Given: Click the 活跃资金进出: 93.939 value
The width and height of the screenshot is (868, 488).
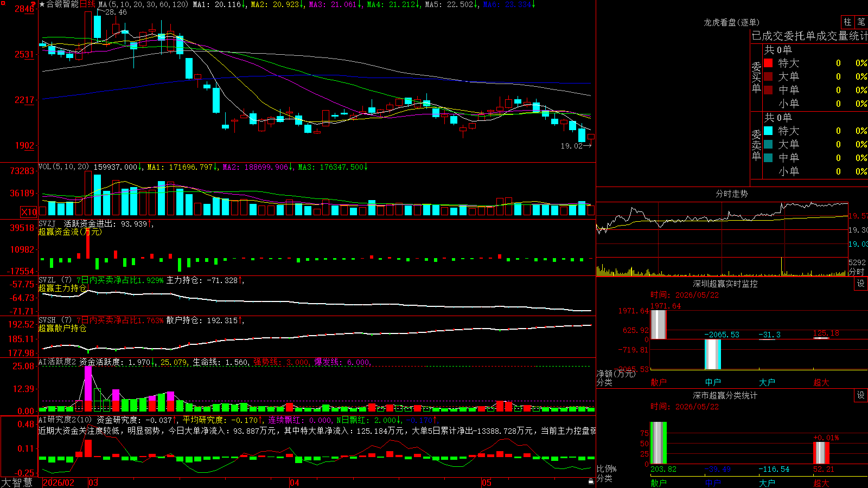Looking at the screenshot, I should tap(106, 223).
